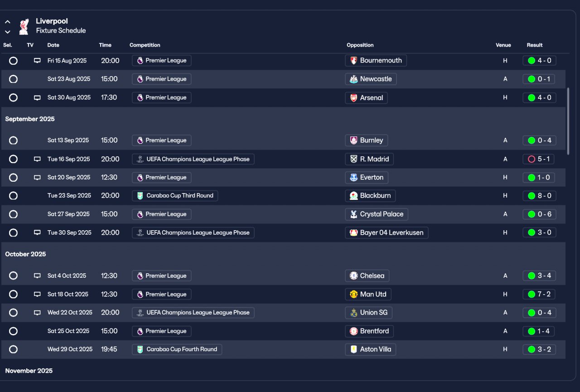Select the Newcastle fixture radio button
This screenshot has width=580, height=392.
pos(13,79)
